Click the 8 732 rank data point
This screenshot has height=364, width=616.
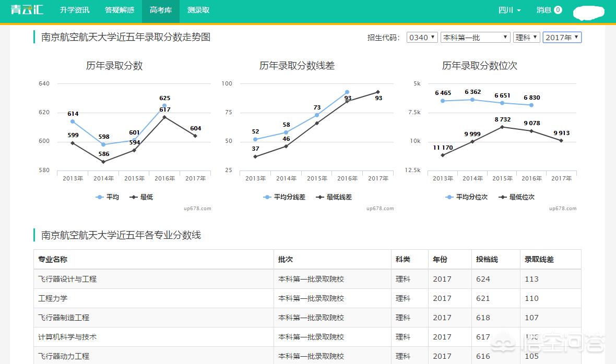(502, 127)
